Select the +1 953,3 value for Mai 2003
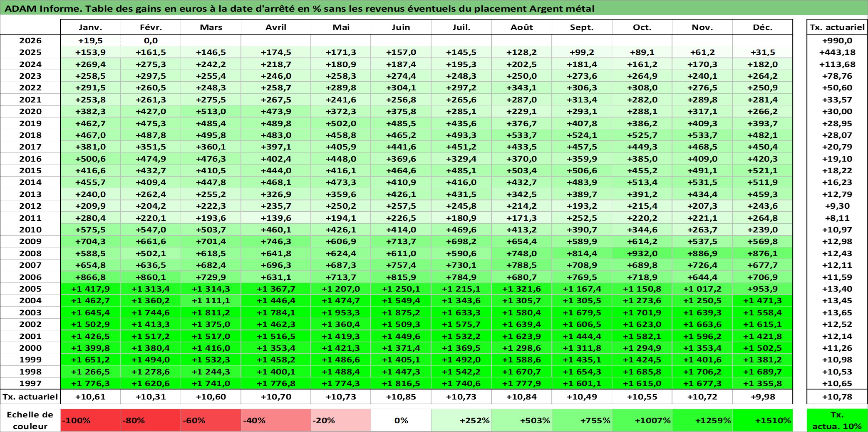Screen dimensions: 868x432 pos(341,312)
